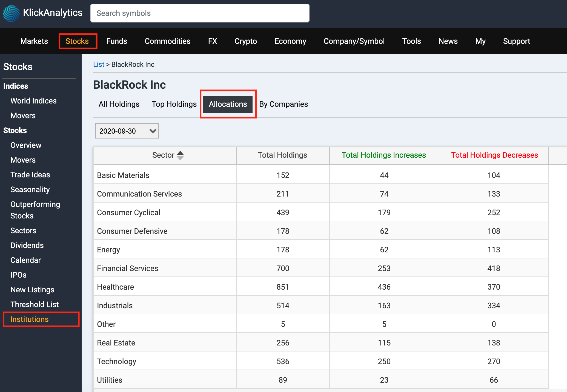Click Financial Services decreases 418
567x392 pixels.
coord(494,268)
